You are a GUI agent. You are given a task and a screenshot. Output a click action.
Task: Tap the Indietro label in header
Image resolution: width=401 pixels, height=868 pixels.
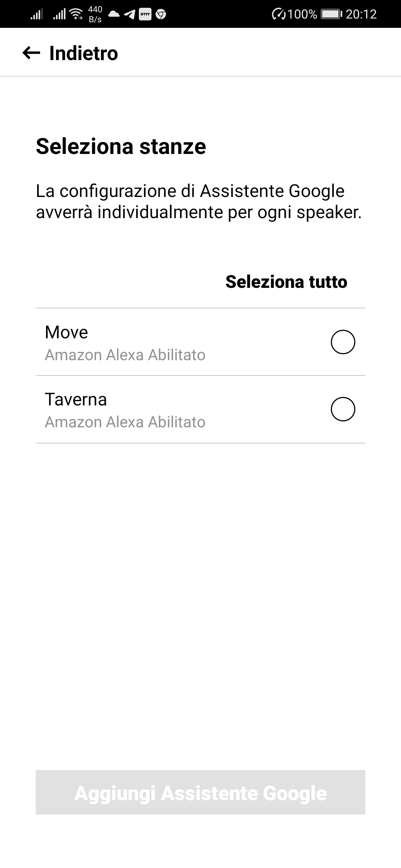(84, 53)
